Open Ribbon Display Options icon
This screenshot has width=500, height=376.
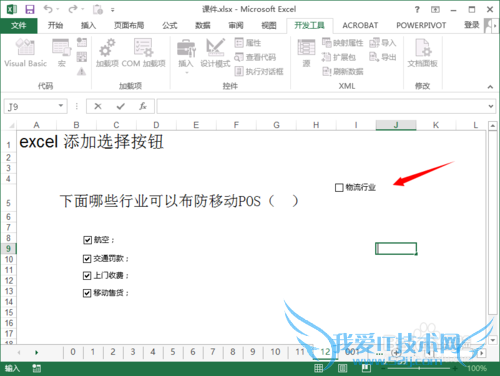tap(435, 10)
